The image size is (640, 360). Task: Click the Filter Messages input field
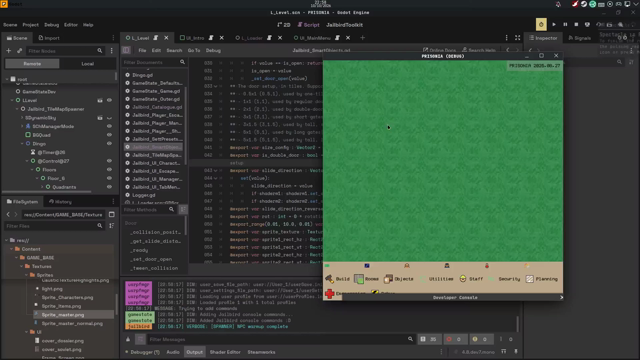(x=280, y=339)
